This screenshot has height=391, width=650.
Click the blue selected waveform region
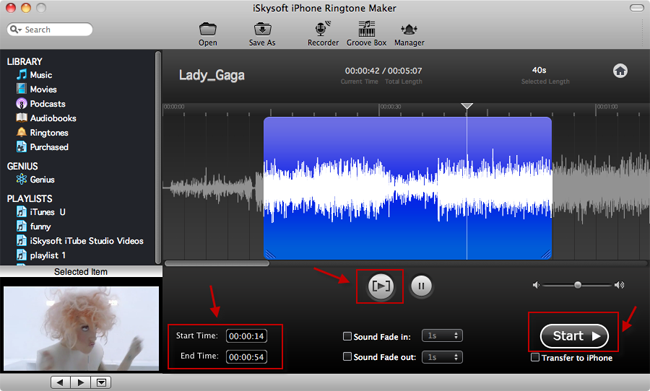pyautogui.click(x=407, y=188)
